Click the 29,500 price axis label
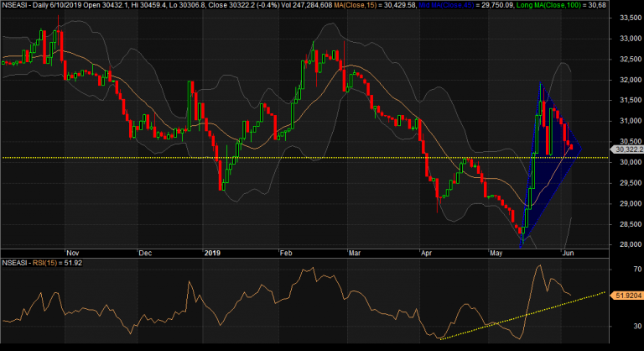The image size is (644, 351). (x=630, y=183)
